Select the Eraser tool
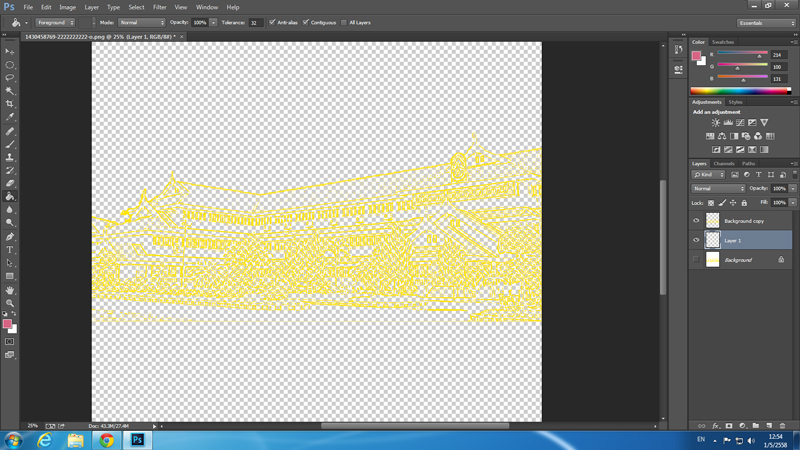 [10, 183]
